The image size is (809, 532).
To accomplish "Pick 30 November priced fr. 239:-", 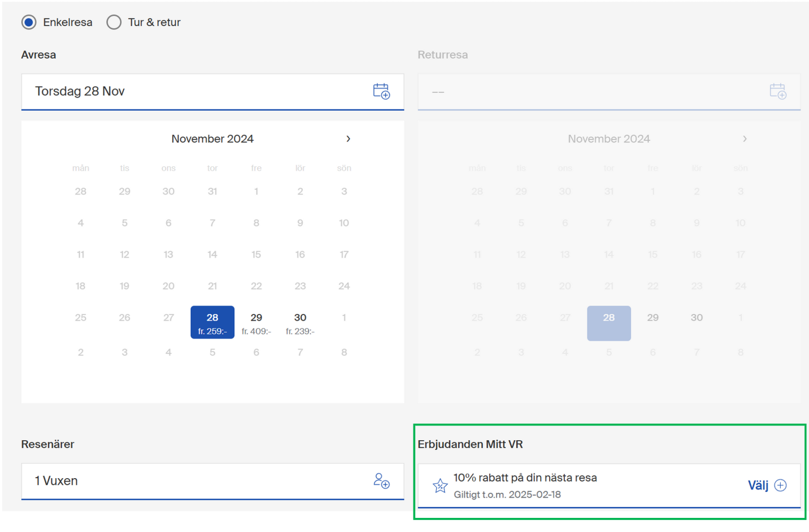I will click(x=300, y=323).
